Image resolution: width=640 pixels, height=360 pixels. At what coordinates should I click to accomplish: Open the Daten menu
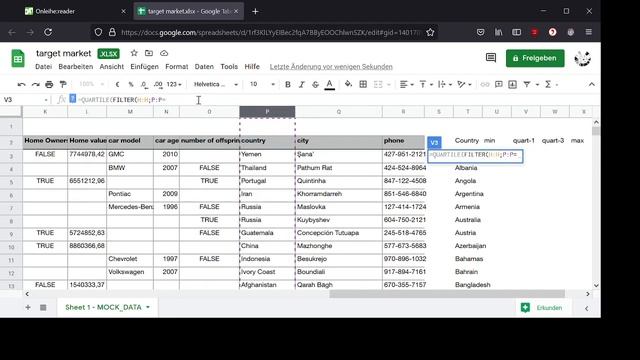click(x=204, y=67)
